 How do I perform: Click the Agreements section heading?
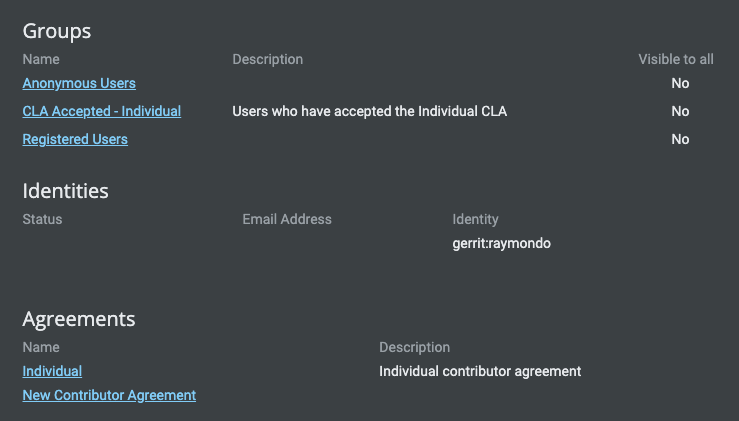79,319
